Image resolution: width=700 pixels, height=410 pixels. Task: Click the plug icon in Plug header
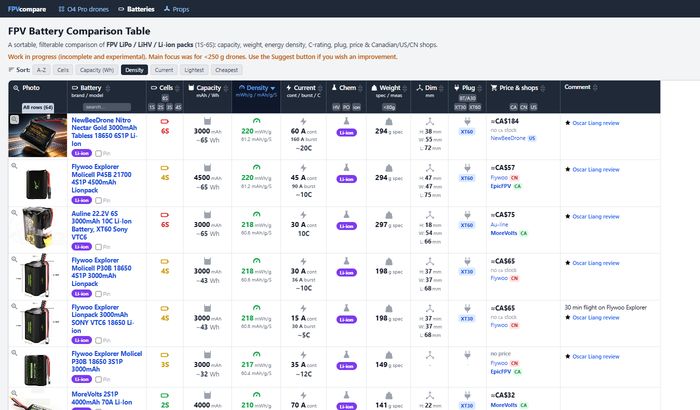456,88
